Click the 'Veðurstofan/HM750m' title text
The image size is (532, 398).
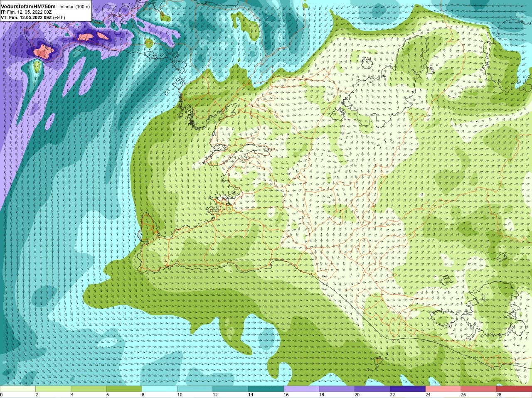[x=28, y=7]
